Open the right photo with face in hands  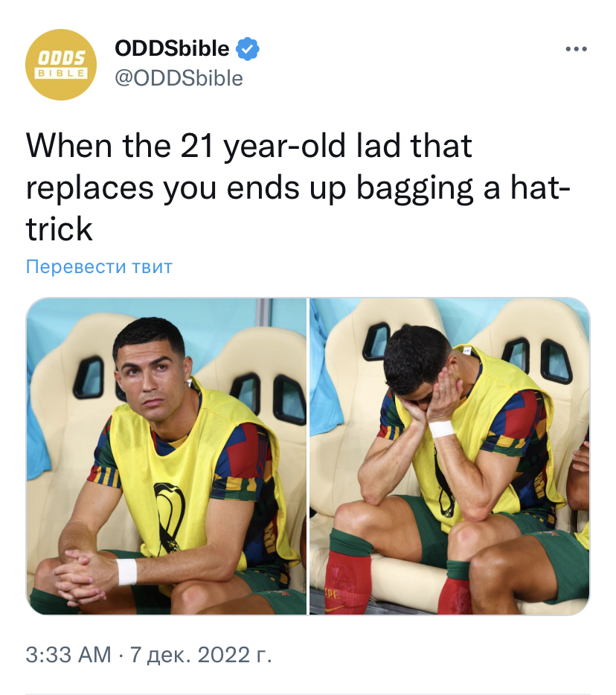(x=450, y=456)
